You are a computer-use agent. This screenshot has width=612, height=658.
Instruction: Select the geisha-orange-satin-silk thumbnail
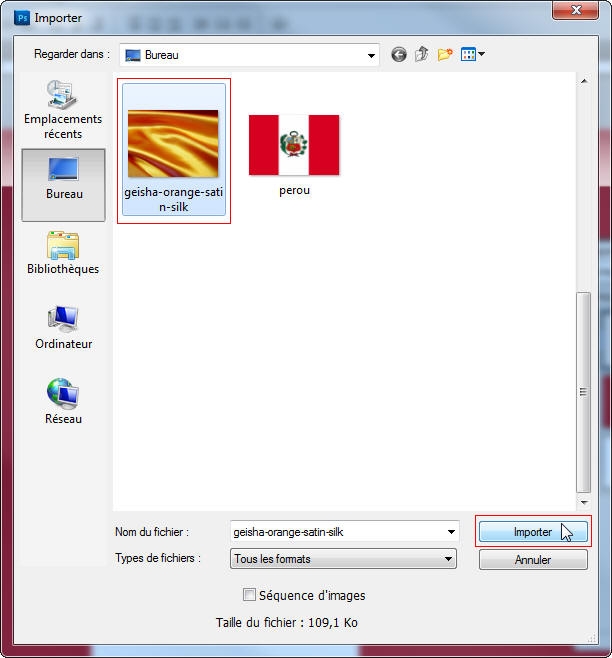pos(173,150)
